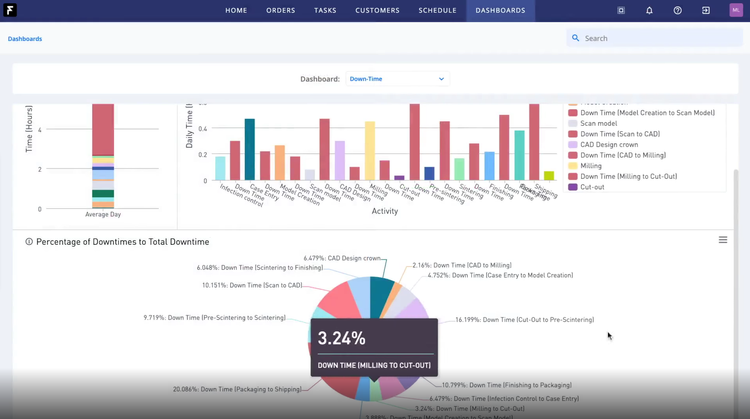This screenshot has width=750, height=419.
Task: Switch to the Schedule tab
Action: [x=437, y=11]
